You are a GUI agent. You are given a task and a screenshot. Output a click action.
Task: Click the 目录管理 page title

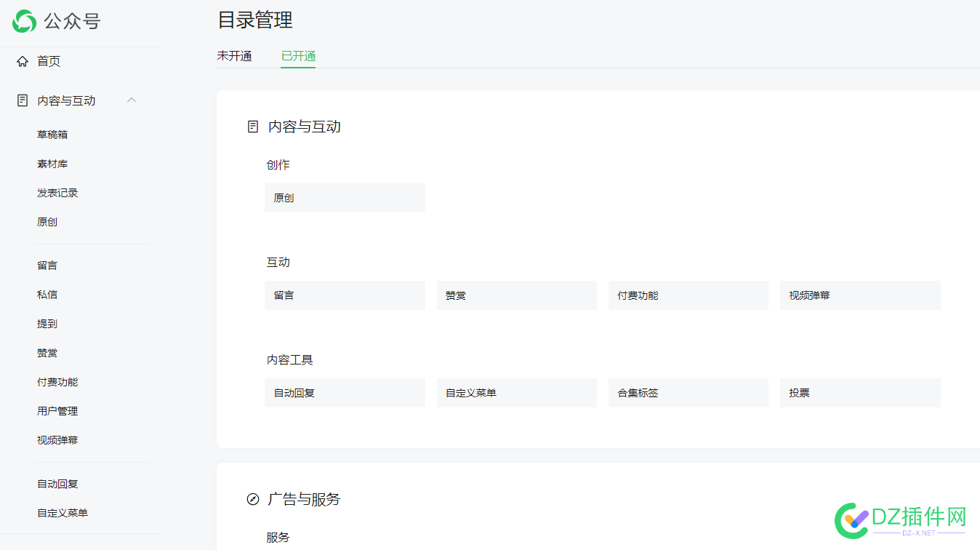pos(255,20)
